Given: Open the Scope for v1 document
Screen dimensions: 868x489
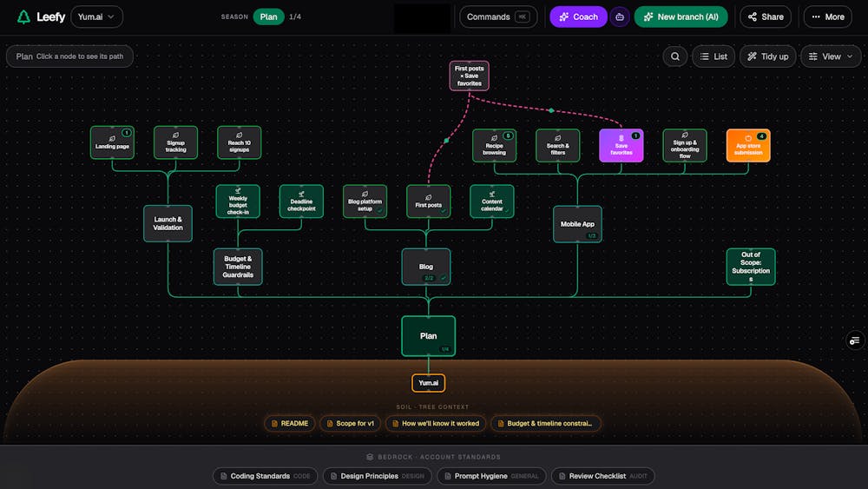Looking at the screenshot, I should [350, 424].
